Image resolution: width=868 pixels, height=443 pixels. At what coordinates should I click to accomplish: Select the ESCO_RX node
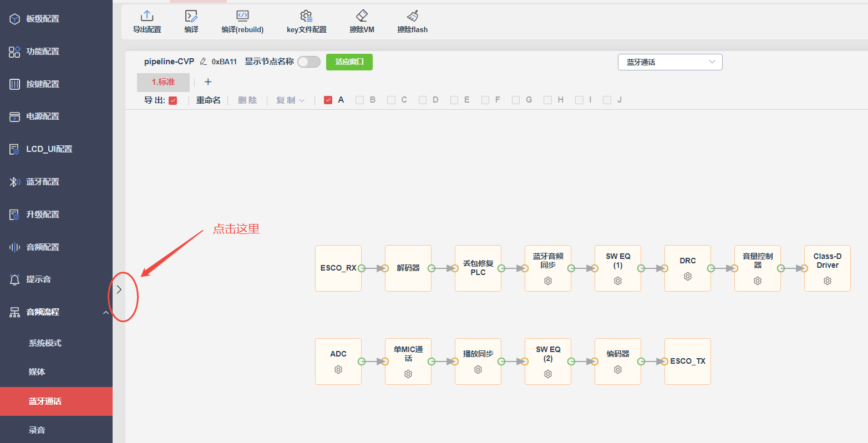point(338,268)
